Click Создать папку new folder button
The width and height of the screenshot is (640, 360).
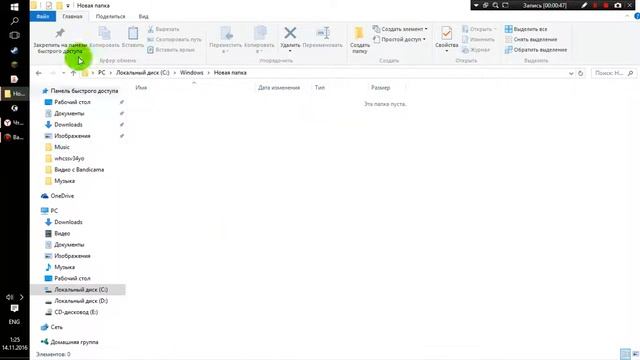(x=360, y=40)
